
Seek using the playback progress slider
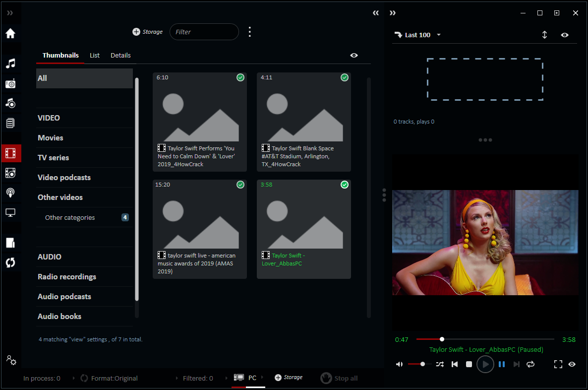(485, 339)
